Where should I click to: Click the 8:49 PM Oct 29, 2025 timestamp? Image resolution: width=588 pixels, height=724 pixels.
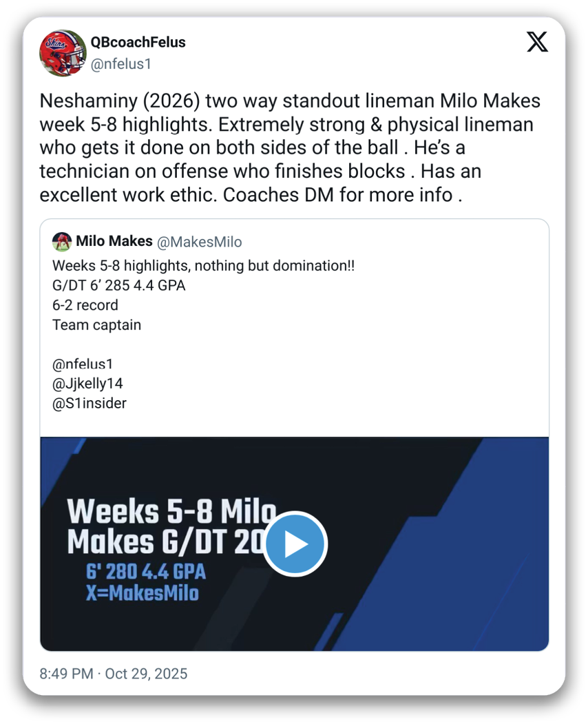(114, 674)
